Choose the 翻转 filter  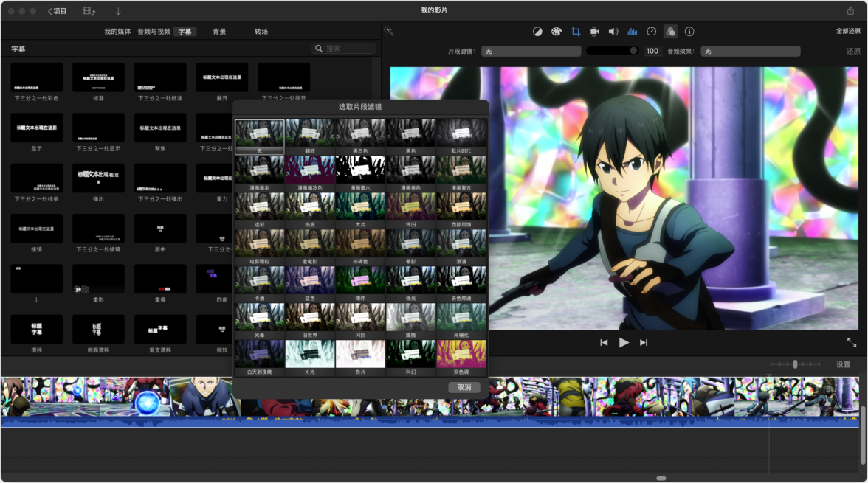[309, 136]
